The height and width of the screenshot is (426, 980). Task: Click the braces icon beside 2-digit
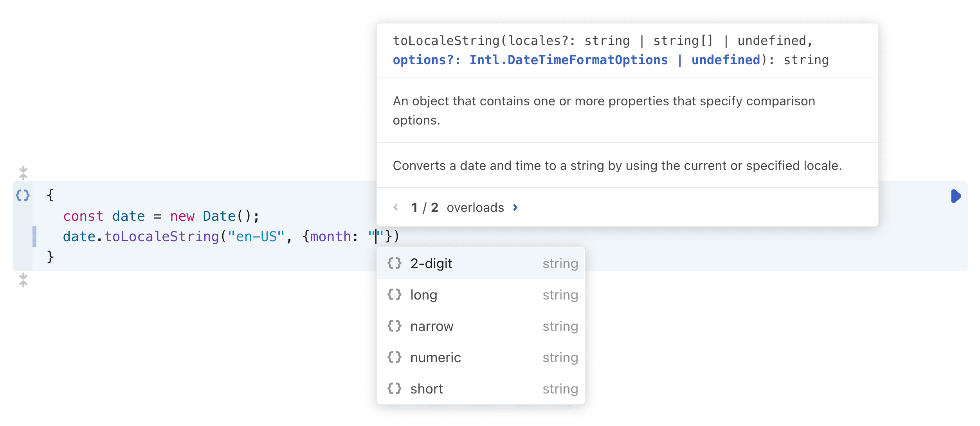394,263
